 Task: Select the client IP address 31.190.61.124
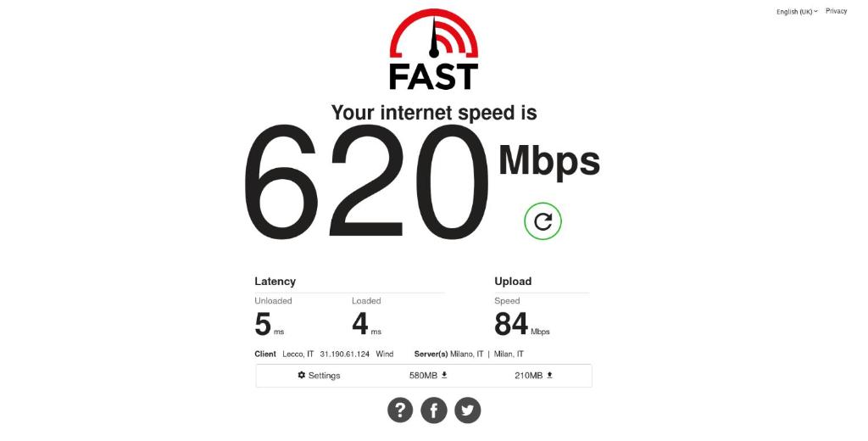tap(344, 354)
